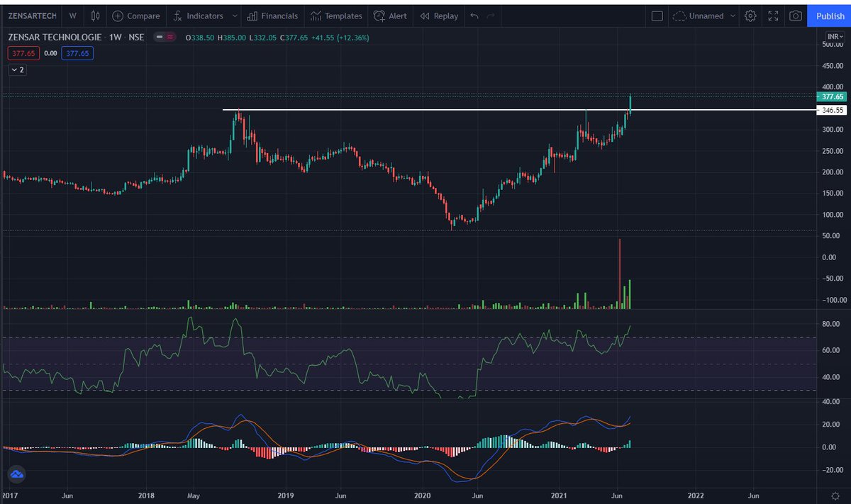Open the Financials panel
This screenshot has width=851, height=504.
[272, 16]
